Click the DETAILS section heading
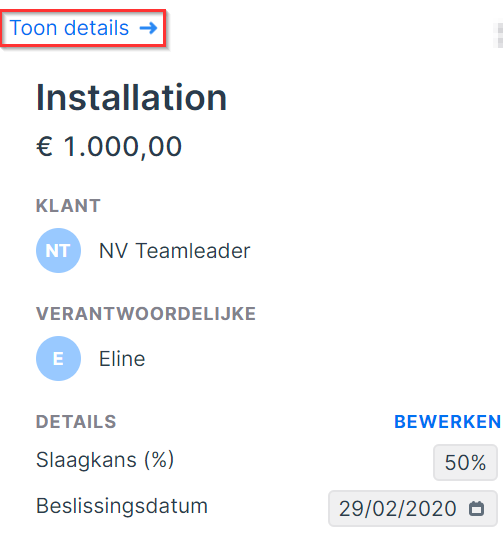503x540 pixels. click(x=76, y=422)
